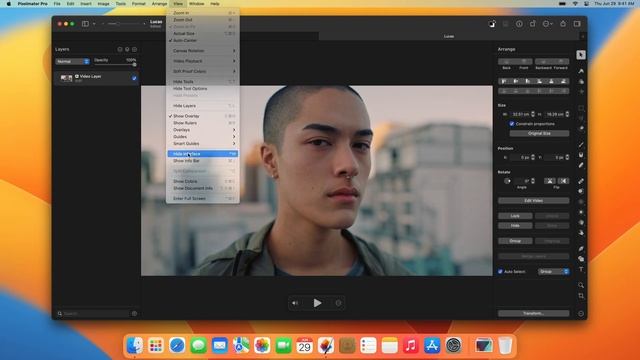
Task: Click the Info icon in the toolbar
Action: coord(519,24)
